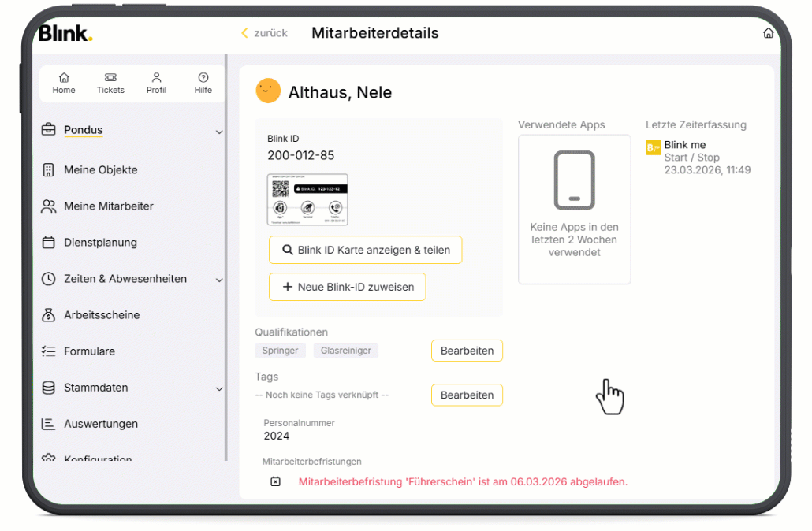
Task: Edit Qualifikationen with Bearbeiten button
Action: pyautogui.click(x=467, y=351)
